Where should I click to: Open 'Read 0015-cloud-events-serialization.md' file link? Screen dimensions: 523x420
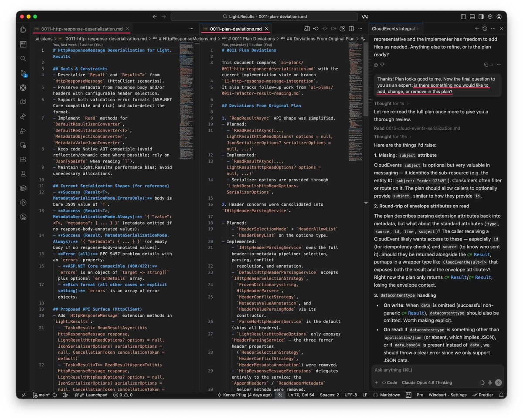click(x=417, y=128)
